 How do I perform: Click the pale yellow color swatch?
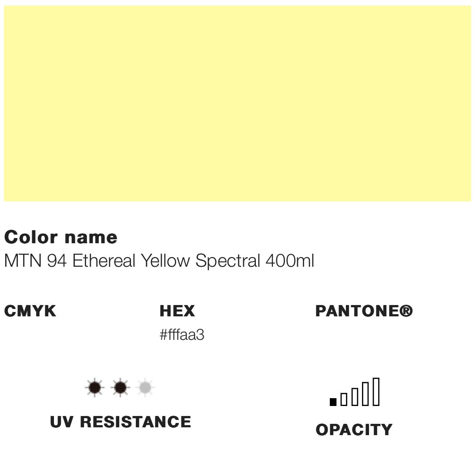(238, 104)
